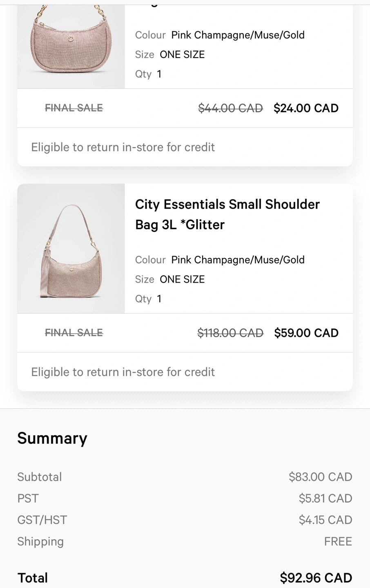370x588 pixels.
Task: Open City Essentials Small Shoulder Bag title
Action: (x=227, y=214)
